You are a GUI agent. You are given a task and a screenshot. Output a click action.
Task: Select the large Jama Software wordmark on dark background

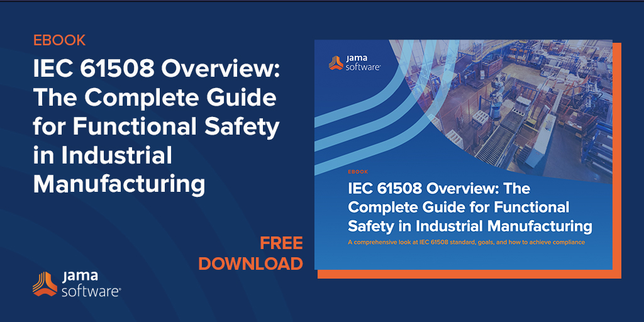[91, 284]
